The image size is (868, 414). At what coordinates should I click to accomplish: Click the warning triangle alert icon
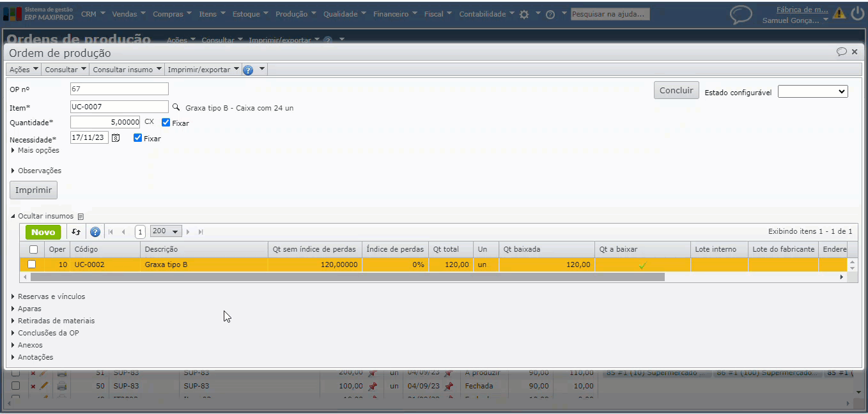pyautogui.click(x=839, y=13)
